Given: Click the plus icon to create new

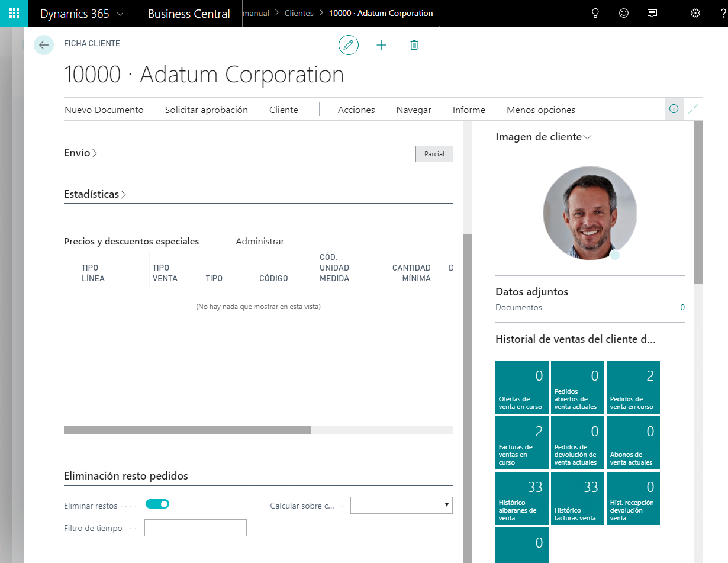Looking at the screenshot, I should [382, 45].
